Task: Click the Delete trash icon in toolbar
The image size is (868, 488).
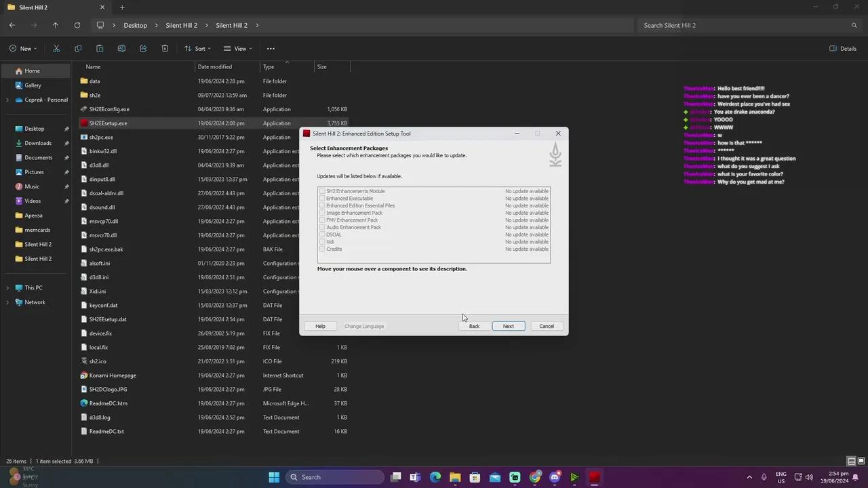Action: pyautogui.click(x=165, y=49)
